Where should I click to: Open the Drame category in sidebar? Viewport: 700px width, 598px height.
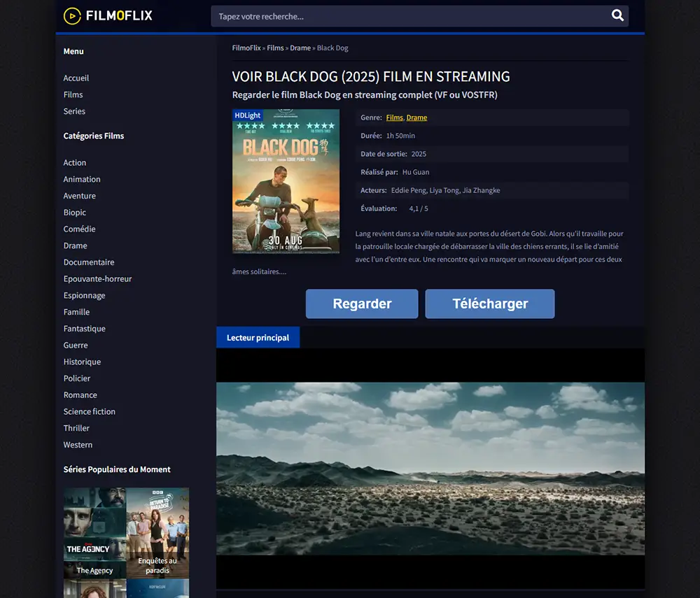pos(75,245)
